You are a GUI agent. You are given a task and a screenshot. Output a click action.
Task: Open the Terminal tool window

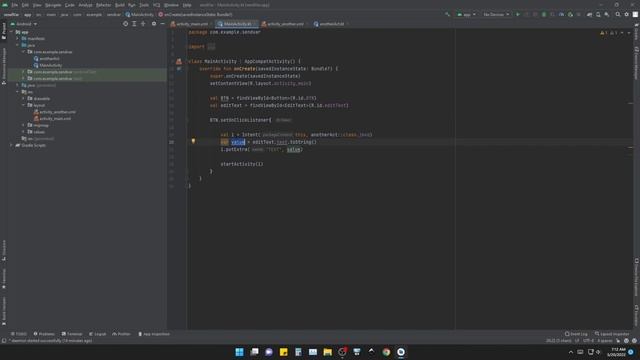[x=72, y=334]
